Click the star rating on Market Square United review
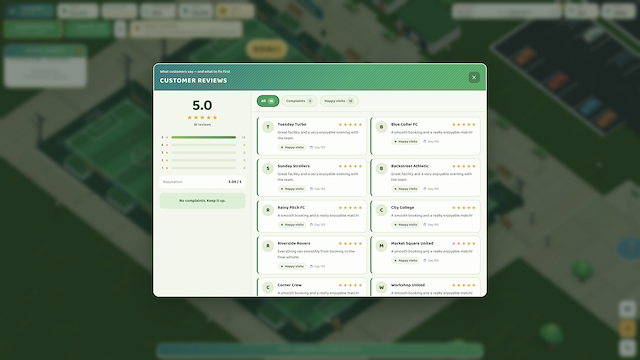 click(x=464, y=244)
